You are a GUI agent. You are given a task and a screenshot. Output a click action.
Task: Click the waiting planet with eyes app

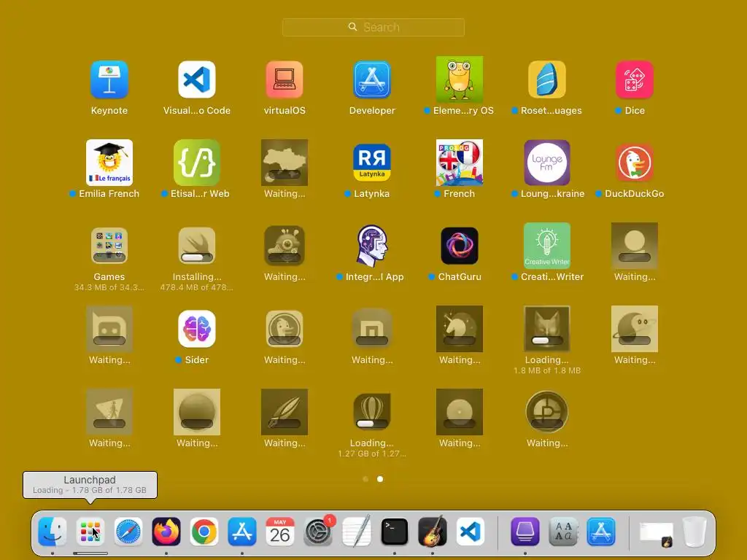[635, 329]
